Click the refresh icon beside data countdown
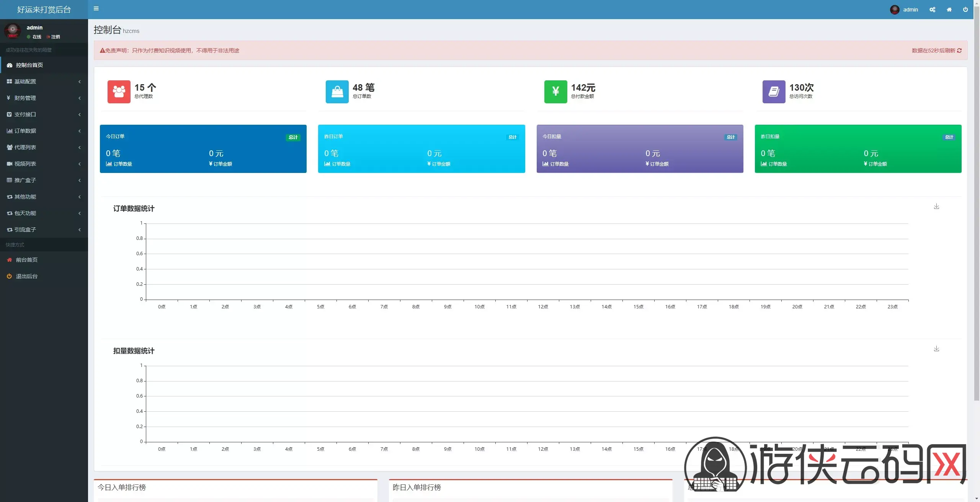 click(959, 51)
